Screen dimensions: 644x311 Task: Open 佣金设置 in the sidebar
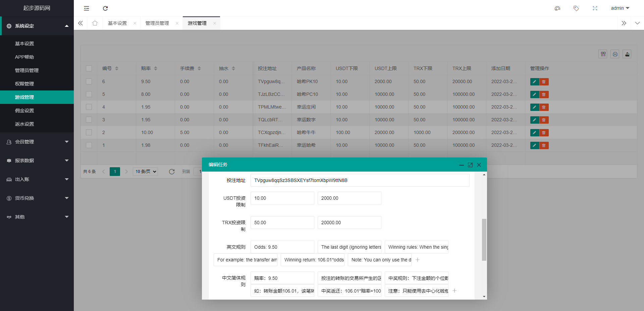click(24, 111)
